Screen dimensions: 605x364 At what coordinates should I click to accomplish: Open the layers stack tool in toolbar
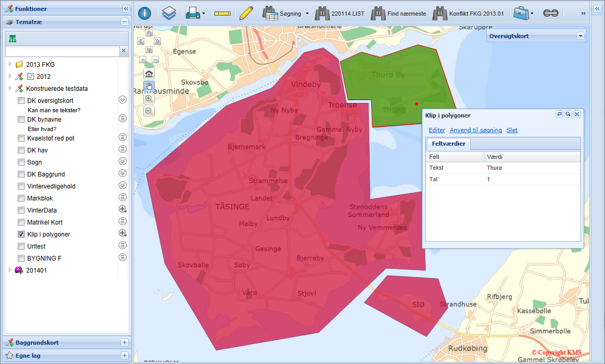169,14
